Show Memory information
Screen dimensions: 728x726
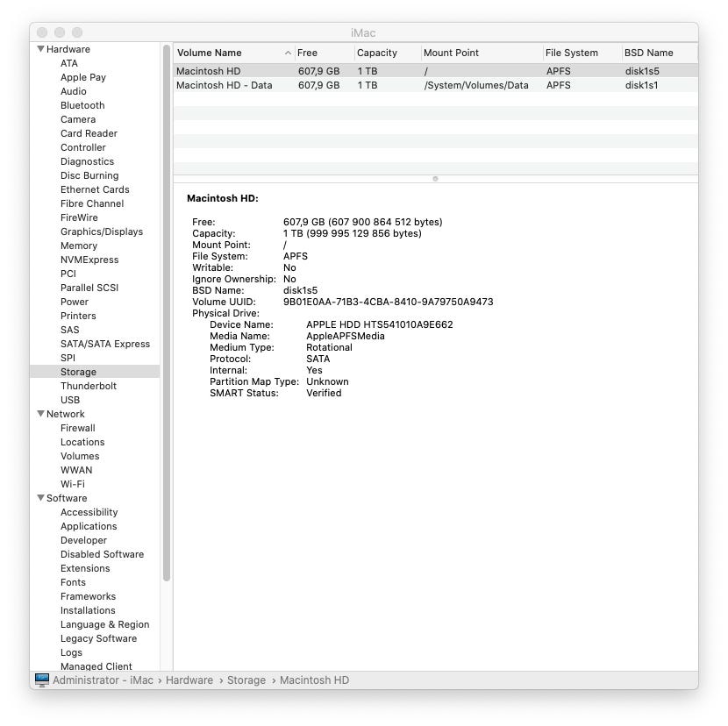pyautogui.click(x=79, y=246)
